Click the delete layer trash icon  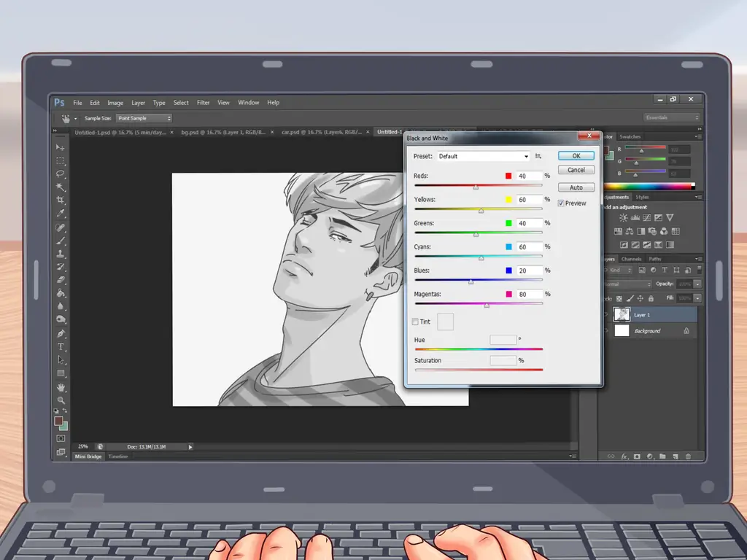[688, 456]
